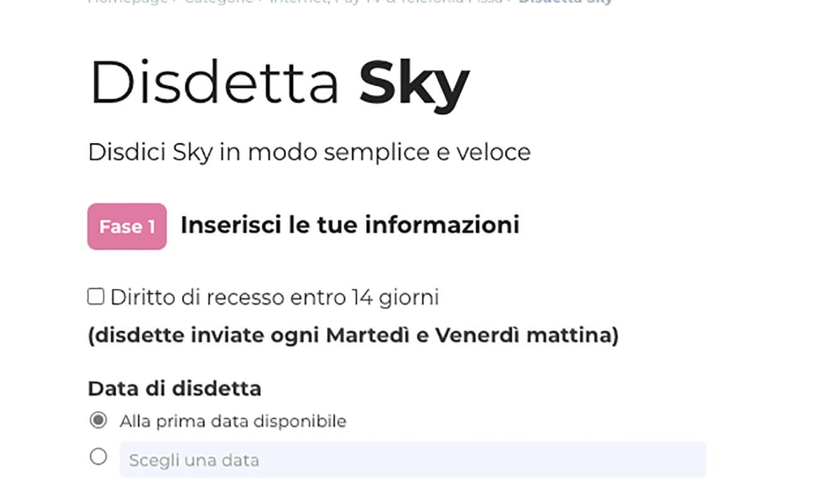Click the subtitle "Disdici Sky in modo semplice e veloce"
Image resolution: width=820 pixels, height=504 pixels.
309,152
